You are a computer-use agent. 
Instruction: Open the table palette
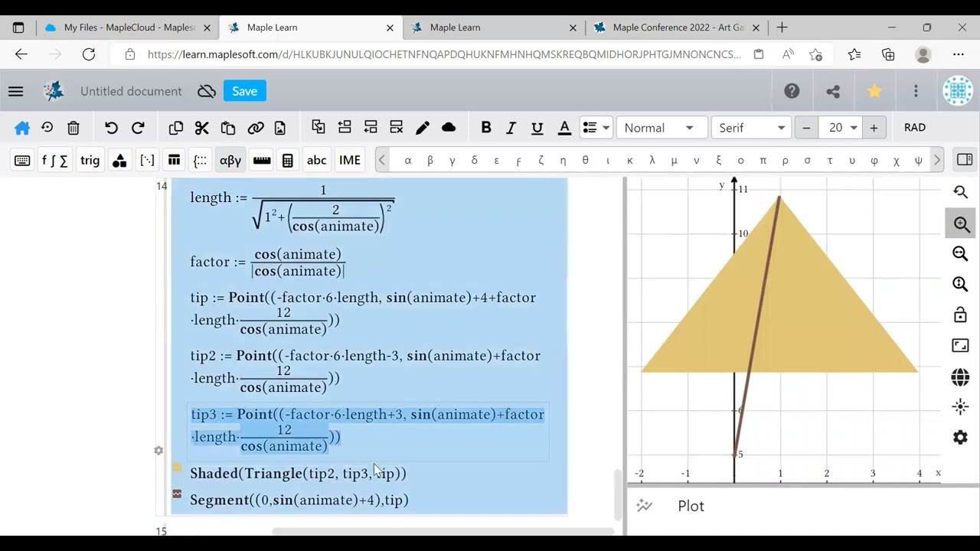tap(175, 161)
